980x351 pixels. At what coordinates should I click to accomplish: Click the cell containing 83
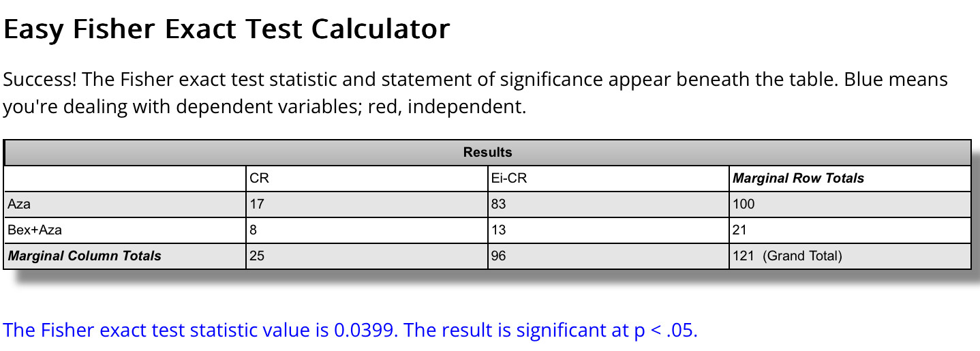pyautogui.click(x=500, y=204)
